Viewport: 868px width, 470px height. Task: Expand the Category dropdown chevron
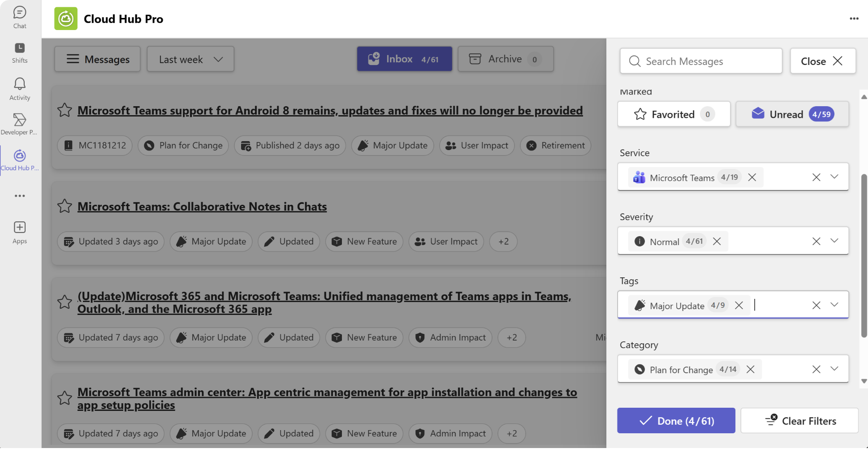(834, 369)
